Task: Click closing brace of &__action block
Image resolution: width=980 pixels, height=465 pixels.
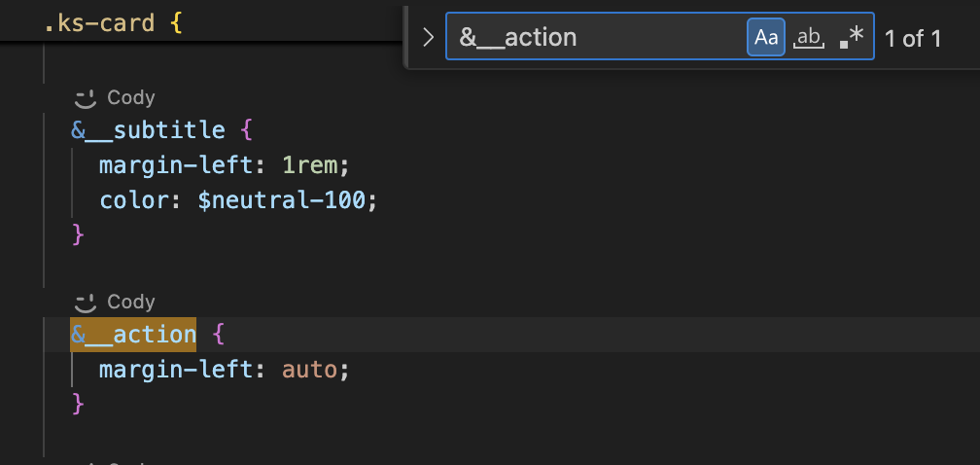Action: [78, 404]
